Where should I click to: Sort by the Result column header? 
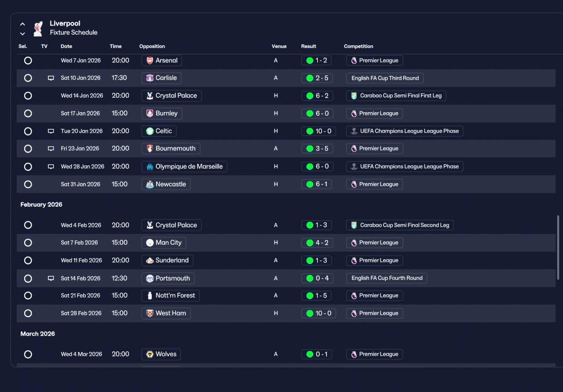point(309,46)
